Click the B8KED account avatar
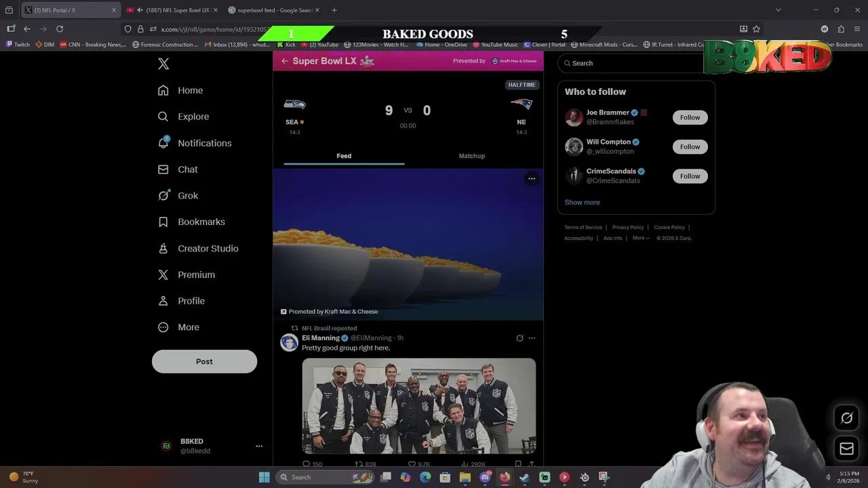This screenshot has height=488, width=868. coord(166,446)
